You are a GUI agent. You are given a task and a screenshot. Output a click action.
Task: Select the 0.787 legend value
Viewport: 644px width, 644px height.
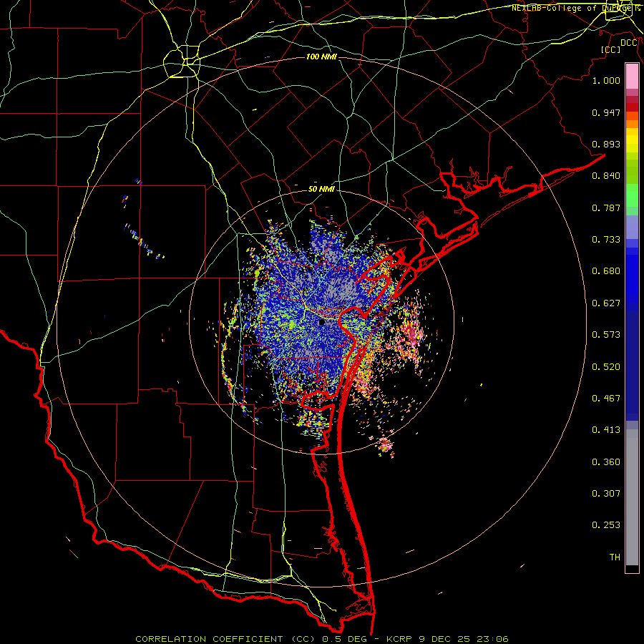point(606,208)
